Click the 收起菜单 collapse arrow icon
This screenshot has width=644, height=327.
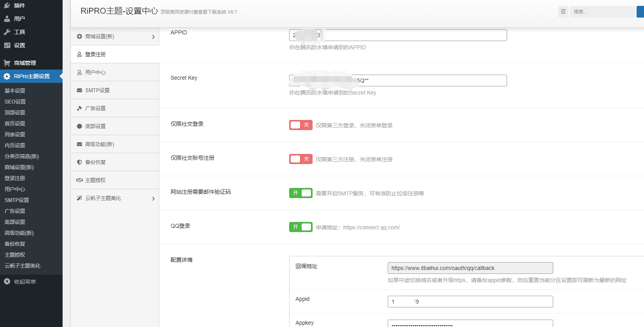(x=7, y=281)
